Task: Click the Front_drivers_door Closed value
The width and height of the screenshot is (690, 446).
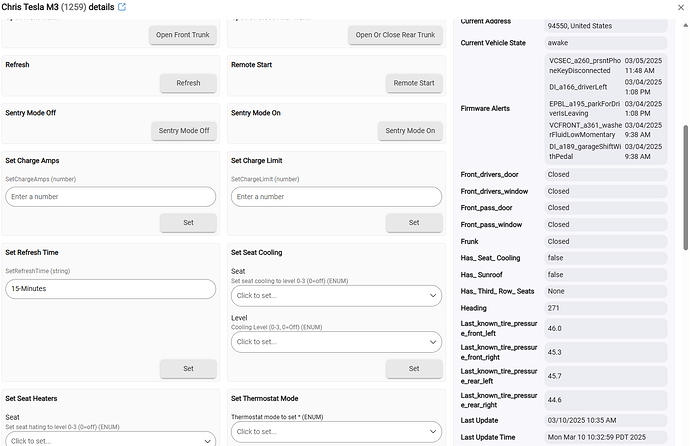Action: [606, 175]
